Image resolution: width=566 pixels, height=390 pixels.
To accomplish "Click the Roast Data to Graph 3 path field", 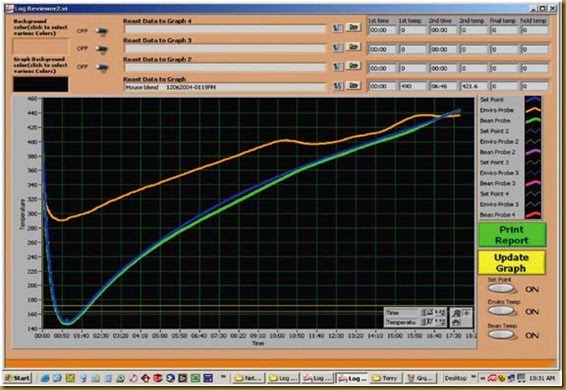I will pos(225,48).
